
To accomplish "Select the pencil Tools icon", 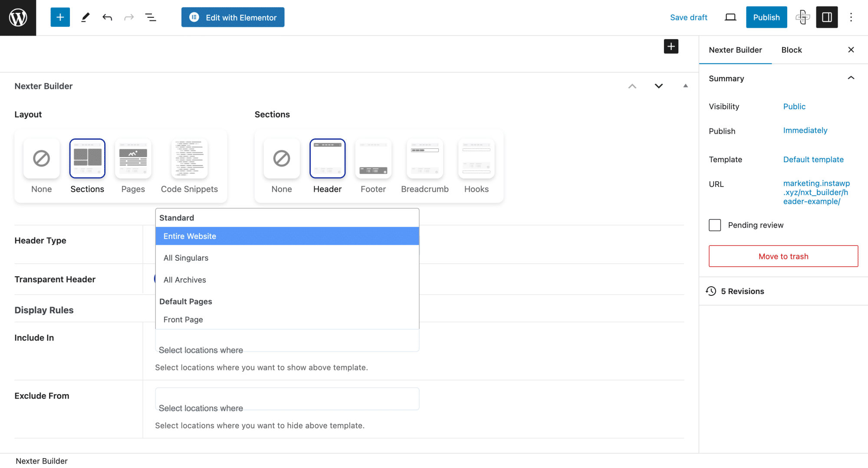I will [x=85, y=17].
